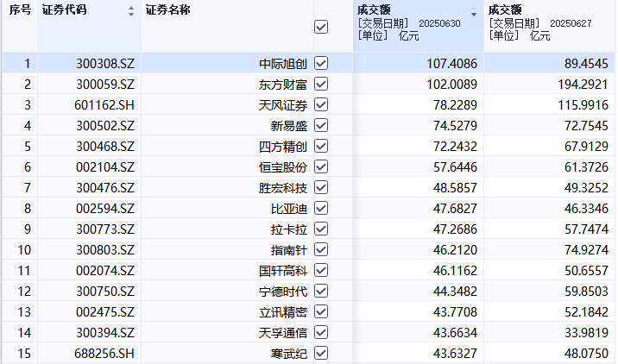Uncheck the checkbox for 中际旭创
Screen dimensions: 618x364
[x=321, y=64]
